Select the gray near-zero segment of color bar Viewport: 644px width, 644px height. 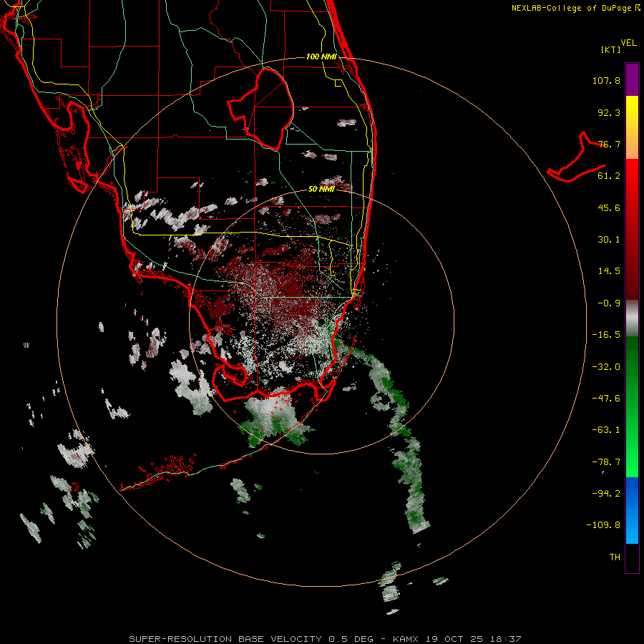(632, 318)
